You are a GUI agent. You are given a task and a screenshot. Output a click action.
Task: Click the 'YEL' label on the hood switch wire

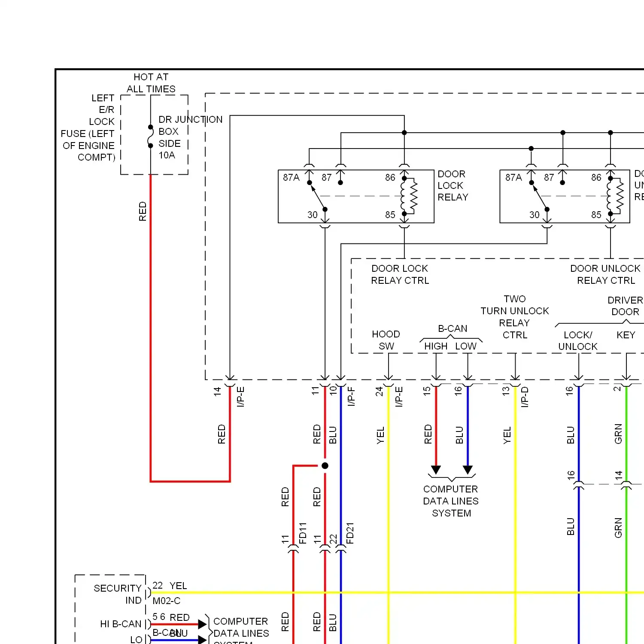pyautogui.click(x=380, y=435)
